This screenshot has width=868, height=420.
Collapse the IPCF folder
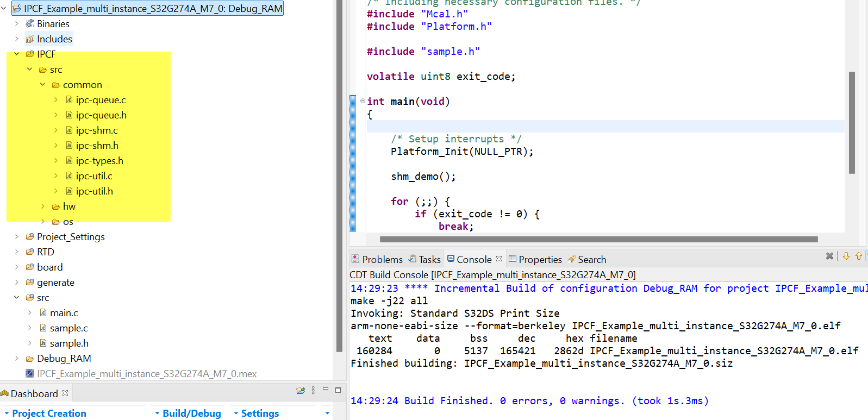point(16,54)
